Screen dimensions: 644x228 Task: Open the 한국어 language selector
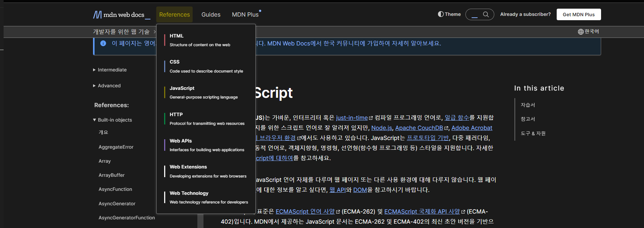click(588, 32)
